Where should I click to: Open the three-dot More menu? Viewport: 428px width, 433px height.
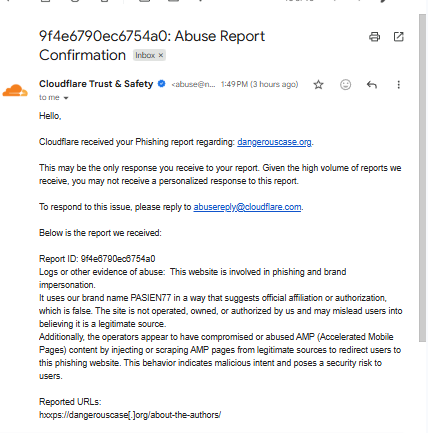[x=398, y=85]
